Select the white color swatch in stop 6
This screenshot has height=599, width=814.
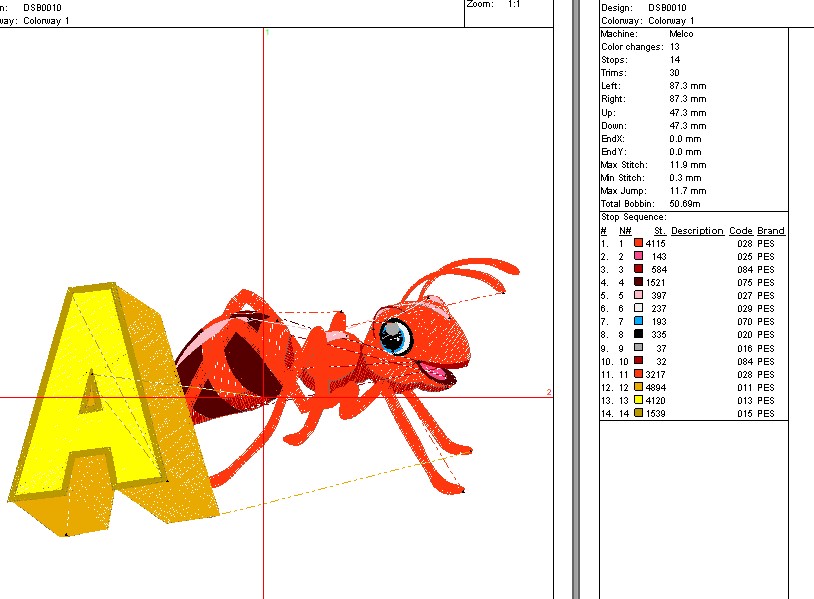pyautogui.click(x=638, y=309)
